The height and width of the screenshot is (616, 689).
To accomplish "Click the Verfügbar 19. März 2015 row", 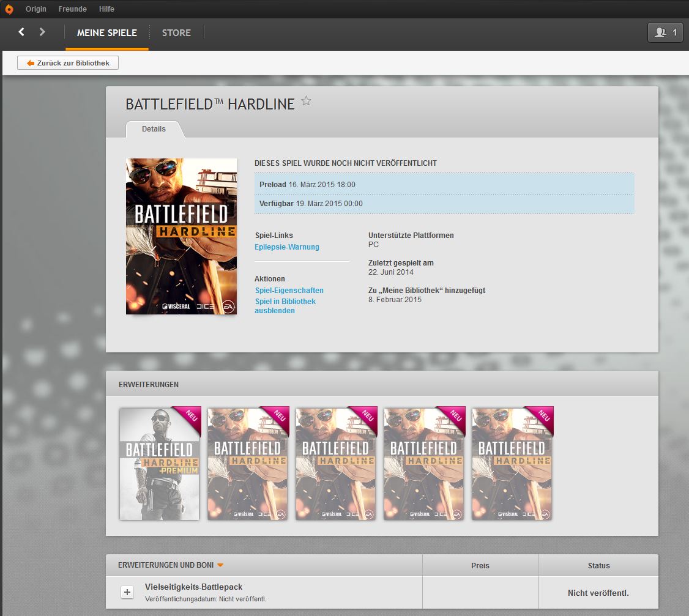I will click(444, 204).
